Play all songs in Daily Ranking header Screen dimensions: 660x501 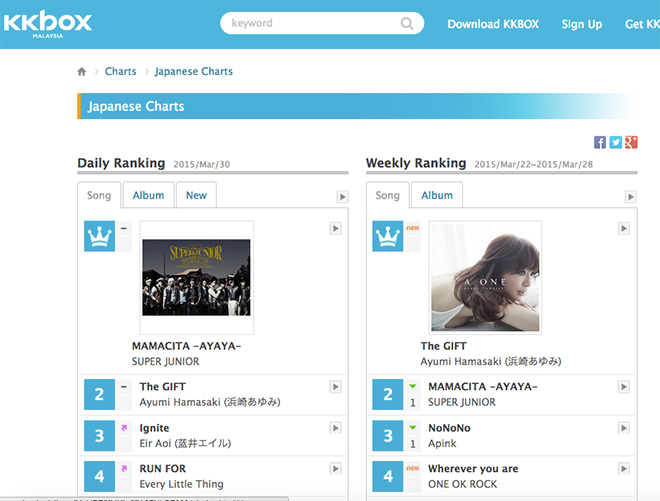(342, 197)
